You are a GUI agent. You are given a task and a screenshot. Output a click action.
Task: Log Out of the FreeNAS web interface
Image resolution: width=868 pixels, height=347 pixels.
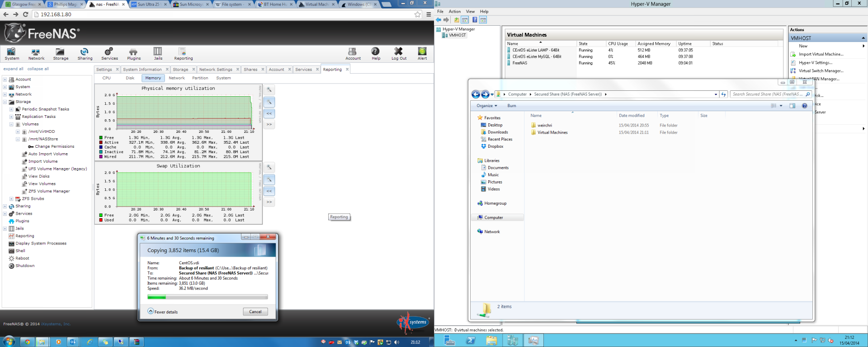point(399,54)
